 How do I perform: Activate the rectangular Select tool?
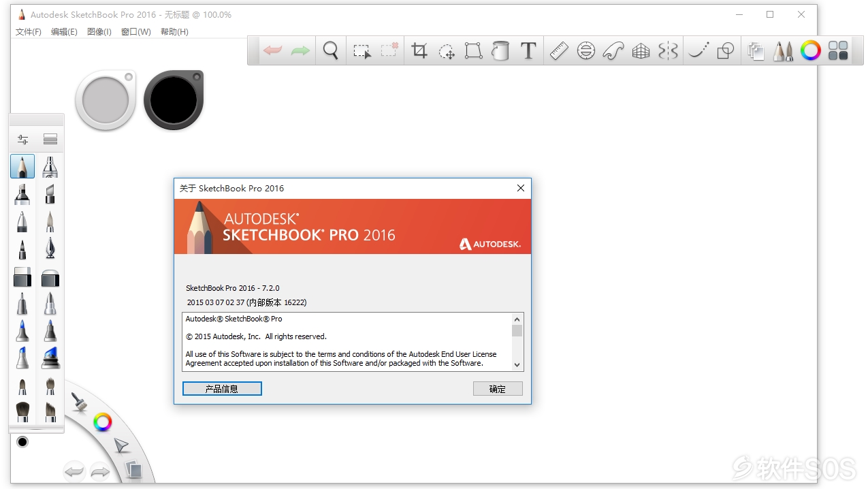tap(361, 51)
